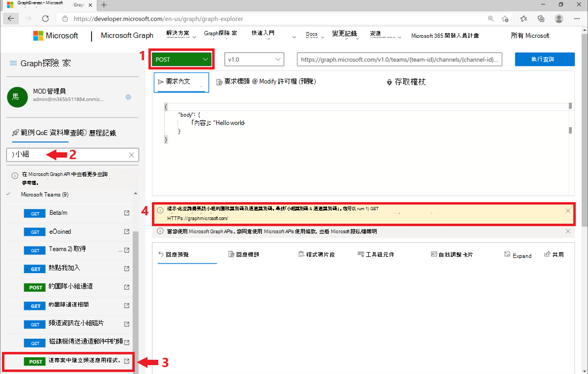Open the Microsoft 365 開發人員計畫 menu

[451, 36]
